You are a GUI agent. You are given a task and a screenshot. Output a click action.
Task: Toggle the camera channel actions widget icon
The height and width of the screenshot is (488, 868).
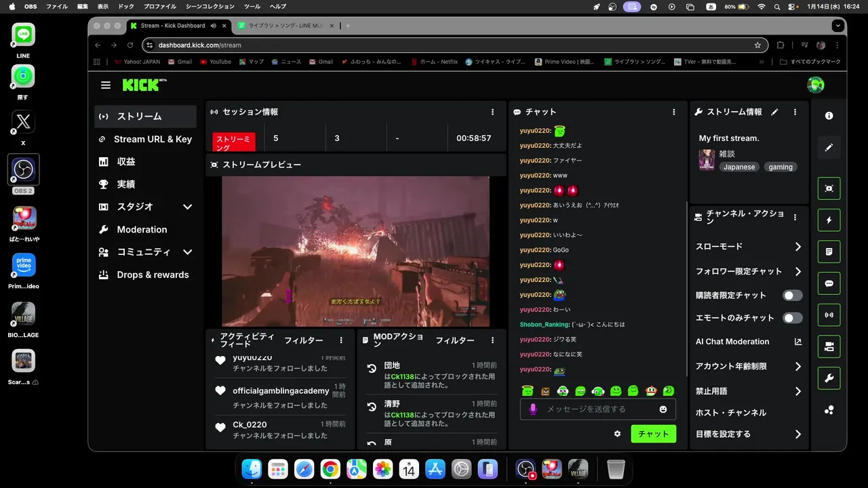829,346
